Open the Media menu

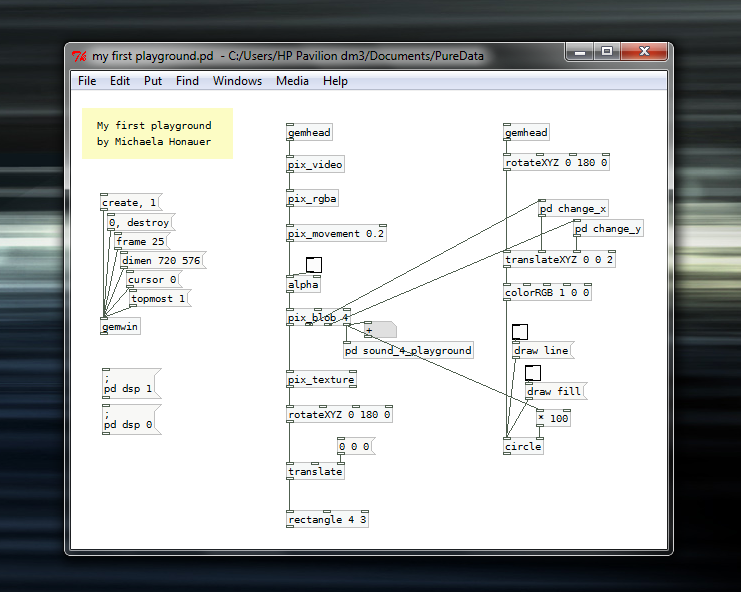click(x=292, y=81)
